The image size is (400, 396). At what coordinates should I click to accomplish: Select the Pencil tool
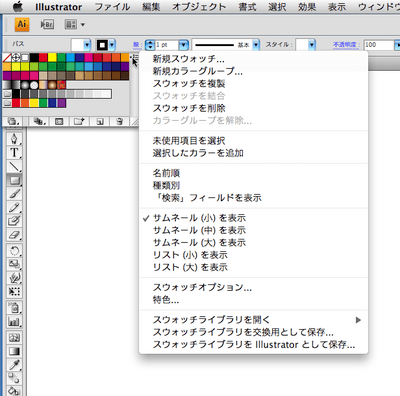point(14,207)
